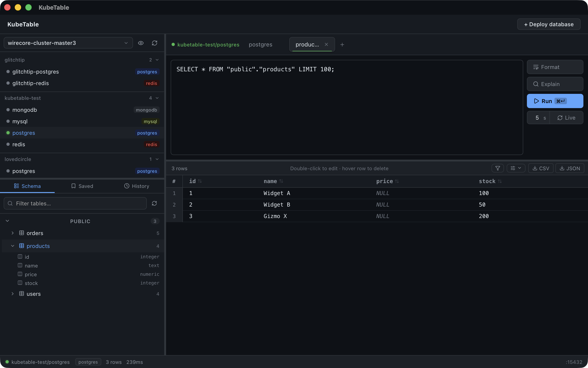Viewport: 588px width, 368px height.
Task: Run the SQL query
Action: click(x=555, y=101)
